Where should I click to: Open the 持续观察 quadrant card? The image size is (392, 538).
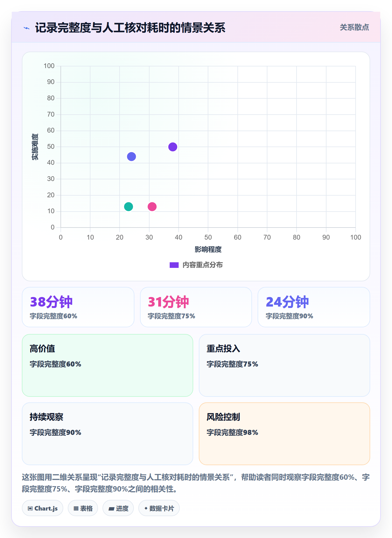[x=108, y=434]
